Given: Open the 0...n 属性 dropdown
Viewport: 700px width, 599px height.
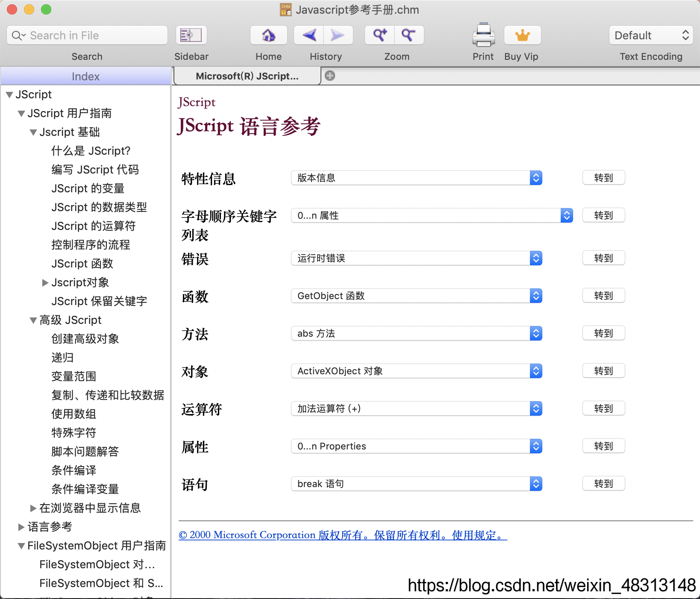Looking at the screenshot, I should 432,215.
